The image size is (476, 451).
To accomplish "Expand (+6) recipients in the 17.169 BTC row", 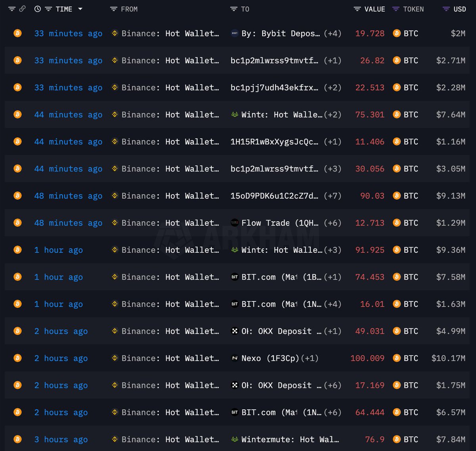I will (332, 385).
